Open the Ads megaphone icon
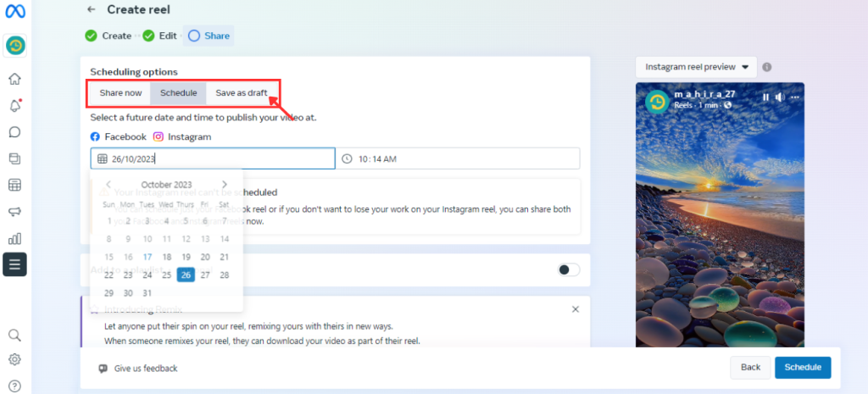 pos(15,212)
